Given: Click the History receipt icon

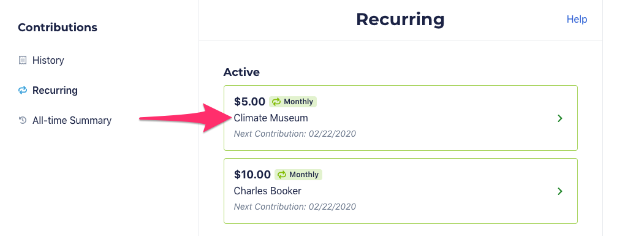Looking at the screenshot, I should pyautogui.click(x=23, y=61).
